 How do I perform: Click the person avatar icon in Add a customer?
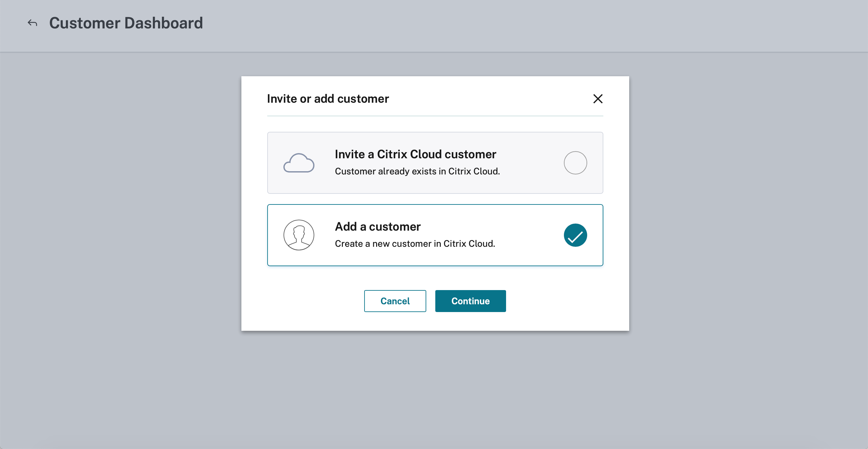coord(299,235)
